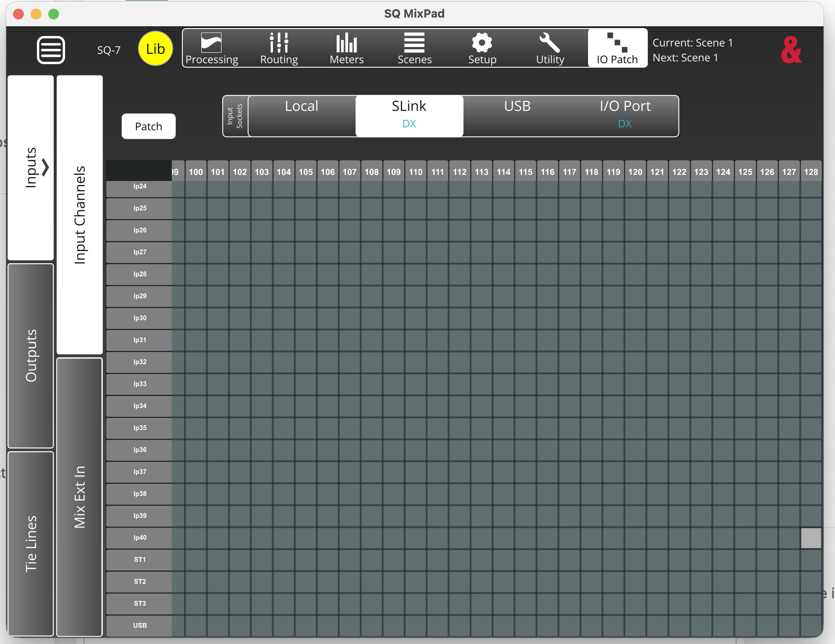Click the USB row header

pos(139,626)
